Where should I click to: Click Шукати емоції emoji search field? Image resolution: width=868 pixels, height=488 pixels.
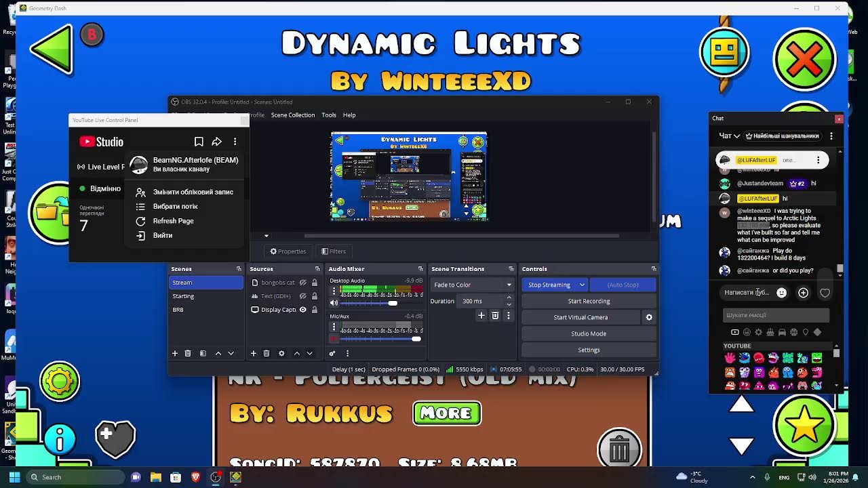776,315
